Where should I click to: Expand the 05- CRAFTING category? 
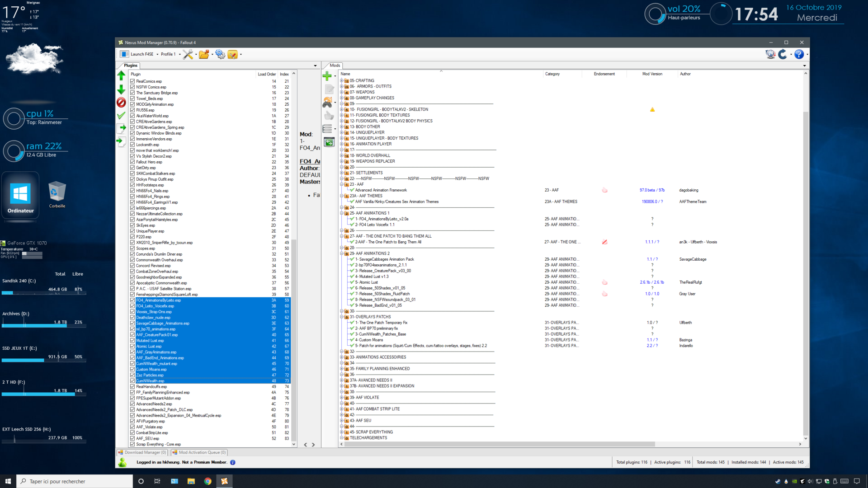(342, 80)
